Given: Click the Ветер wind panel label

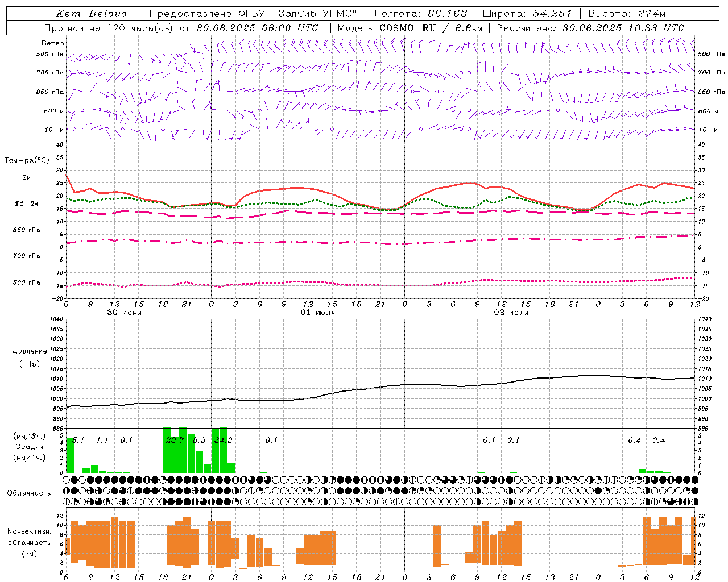Looking at the screenshot, I should pos(53,43).
